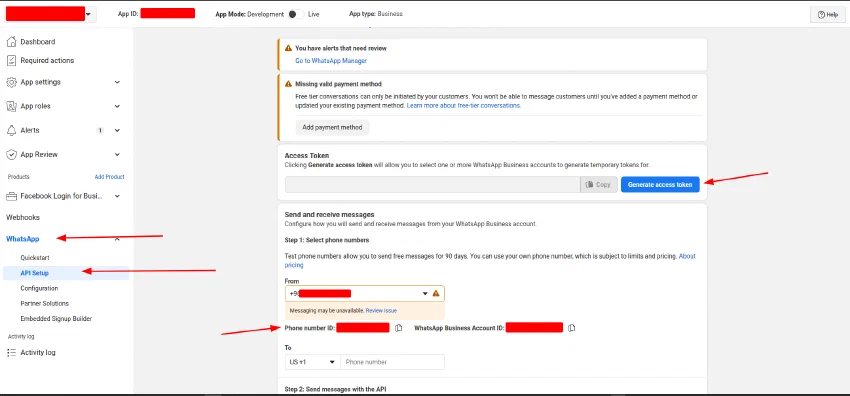Open the From phone number dropdown
Viewport: 850px width, 396px height.
(x=425, y=294)
